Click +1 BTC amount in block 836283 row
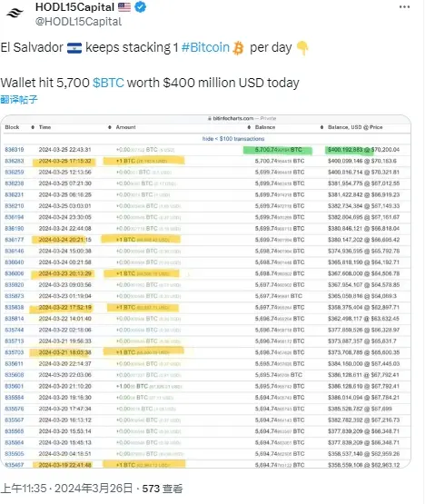The image size is (435, 504). [x=142, y=161]
